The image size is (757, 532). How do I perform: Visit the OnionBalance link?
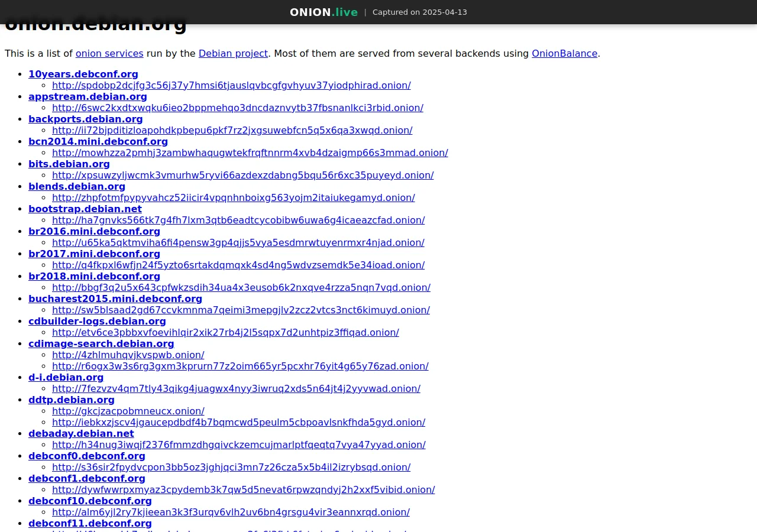[564, 53]
